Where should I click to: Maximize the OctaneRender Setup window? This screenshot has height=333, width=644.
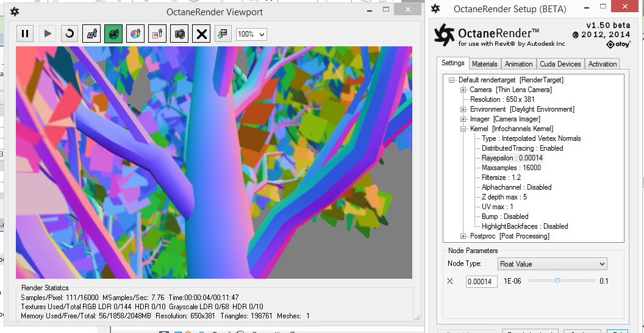(x=603, y=7)
